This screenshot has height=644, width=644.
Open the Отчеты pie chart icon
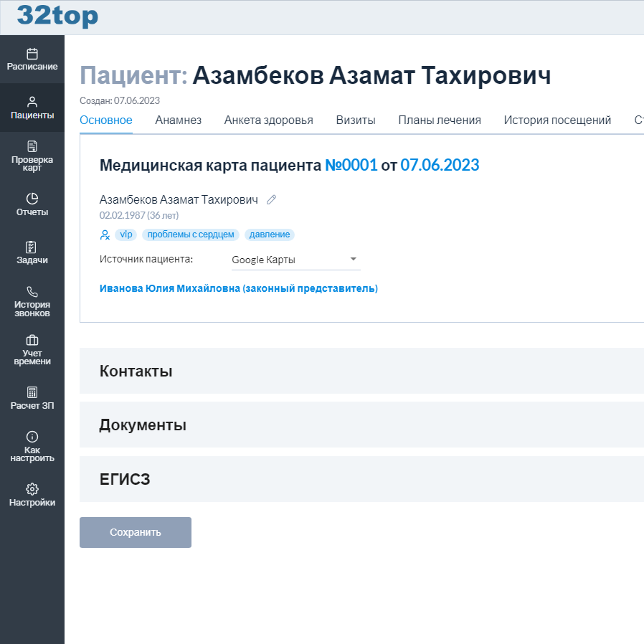pos(32,199)
